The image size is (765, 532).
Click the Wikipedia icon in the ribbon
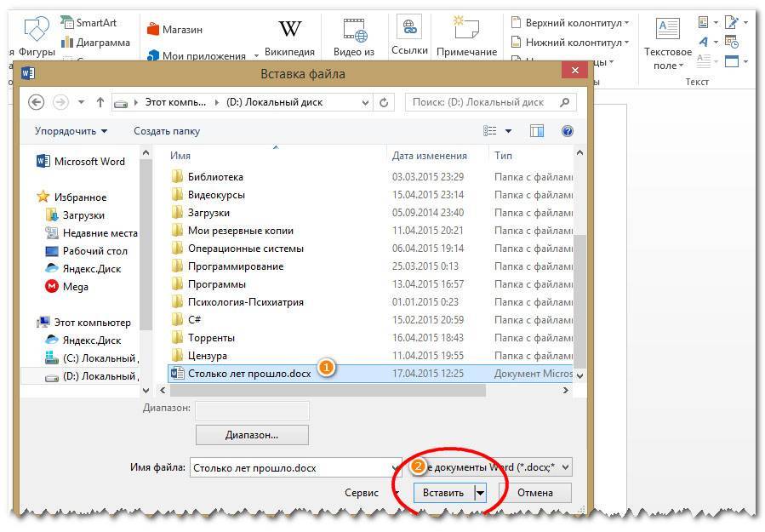[289, 31]
